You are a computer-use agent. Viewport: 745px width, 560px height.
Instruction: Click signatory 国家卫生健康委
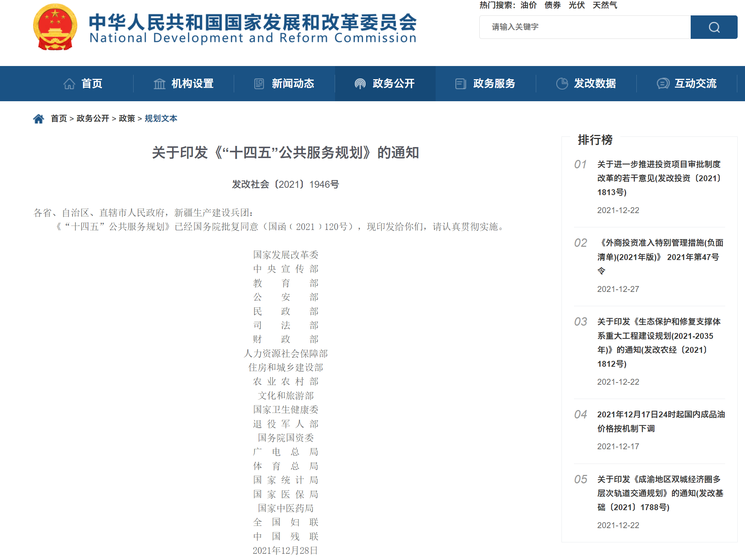(x=286, y=410)
